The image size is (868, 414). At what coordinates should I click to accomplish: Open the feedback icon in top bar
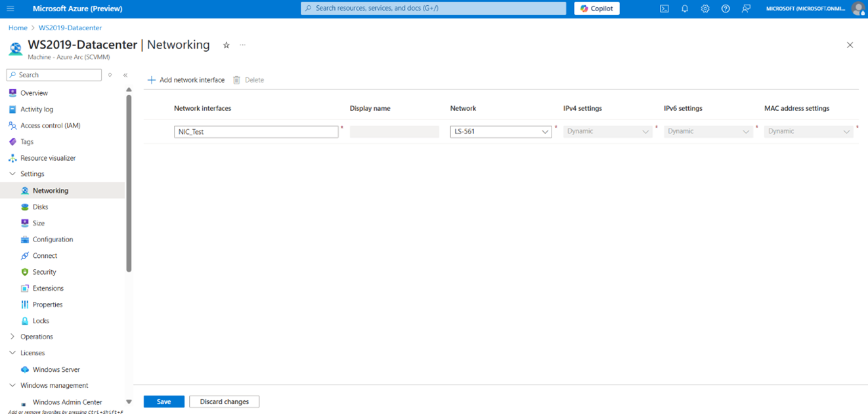click(746, 9)
